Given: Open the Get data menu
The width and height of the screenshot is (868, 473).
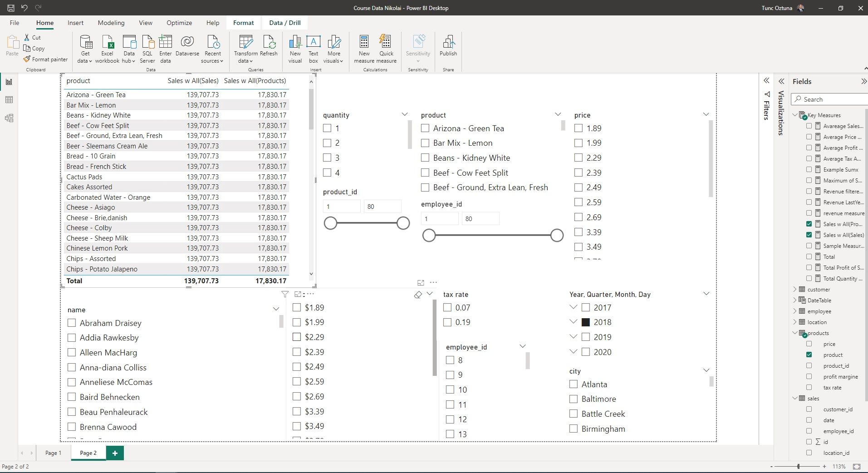Looking at the screenshot, I should (85, 49).
